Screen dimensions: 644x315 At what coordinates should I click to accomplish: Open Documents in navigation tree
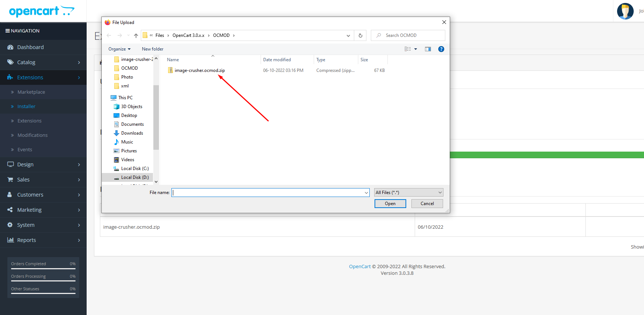(x=132, y=124)
